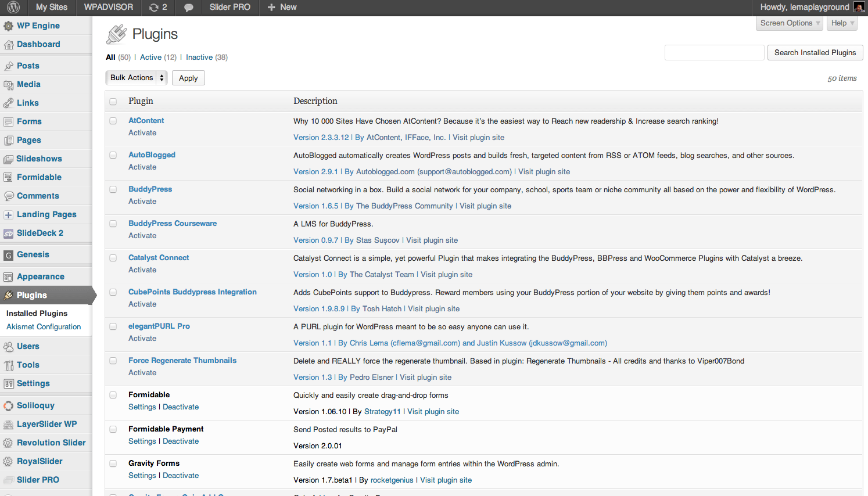
Task: Open the Bulk Actions dropdown
Action: (137, 78)
